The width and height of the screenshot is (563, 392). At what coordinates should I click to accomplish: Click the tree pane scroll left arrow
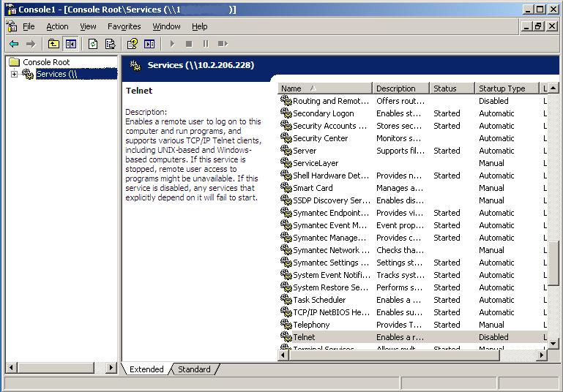click(11, 367)
